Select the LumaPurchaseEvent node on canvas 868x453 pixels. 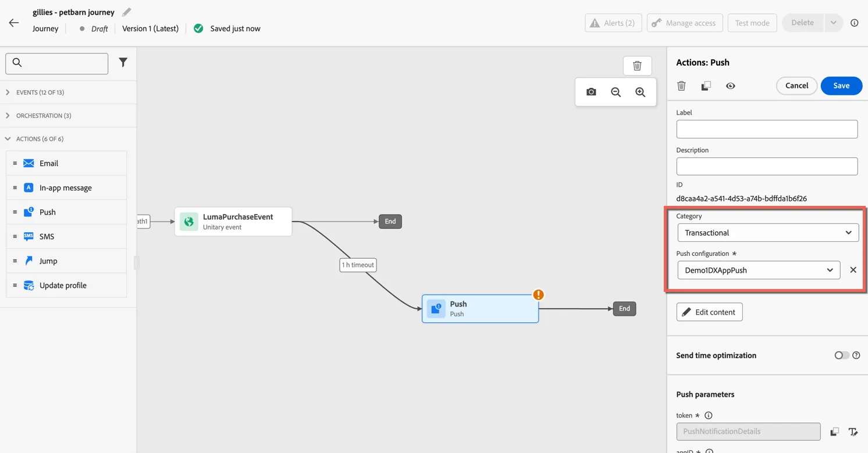(233, 222)
